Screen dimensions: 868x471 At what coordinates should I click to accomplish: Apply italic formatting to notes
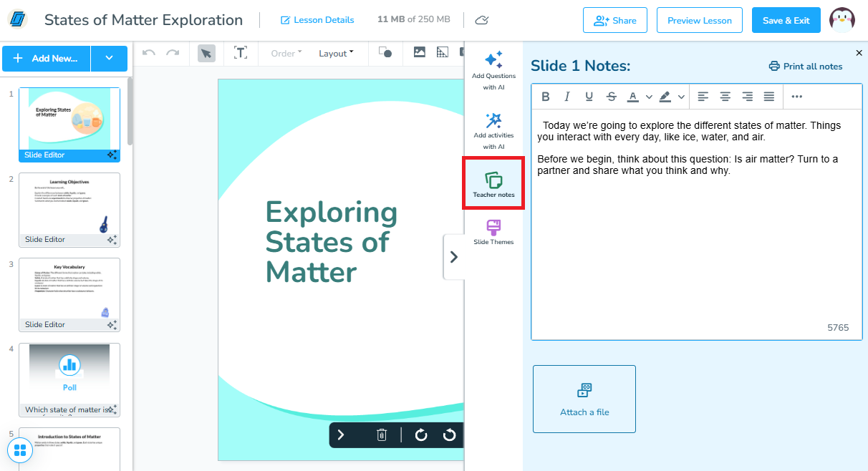click(x=567, y=97)
